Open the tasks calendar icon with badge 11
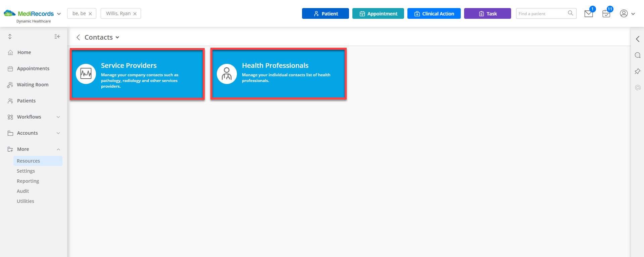The width and height of the screenshot is (644, 257). tap(606, 14)
